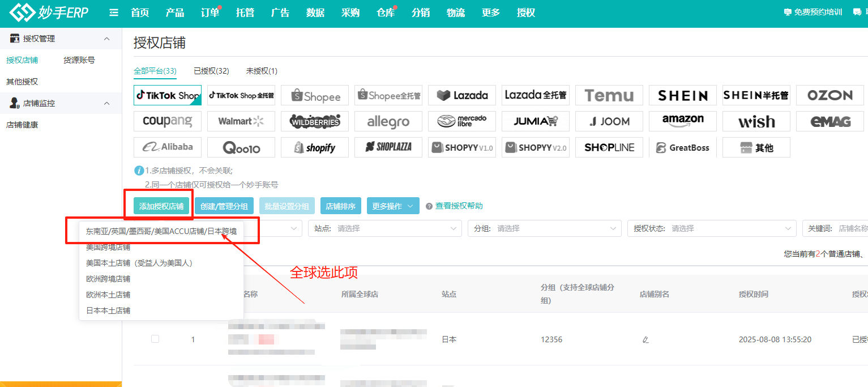868x387 pixels.
Task: Switch to the 已授权(32) tab
Action: click(x=211, y=71)
